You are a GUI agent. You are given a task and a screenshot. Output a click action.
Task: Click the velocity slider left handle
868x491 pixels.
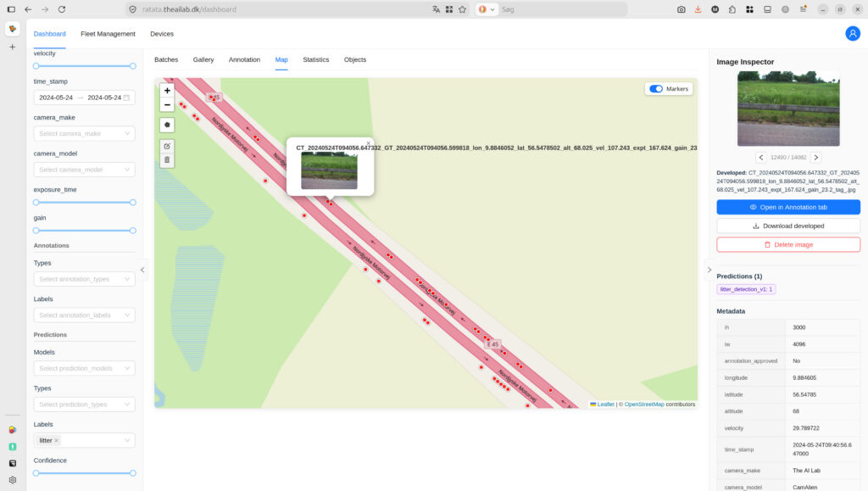click(x=36, y=66)
